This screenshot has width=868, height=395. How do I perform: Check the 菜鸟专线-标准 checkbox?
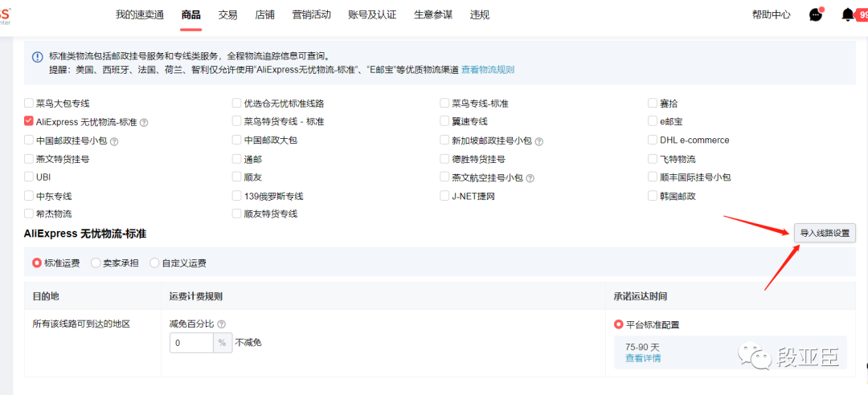click(x=444, y=103)
